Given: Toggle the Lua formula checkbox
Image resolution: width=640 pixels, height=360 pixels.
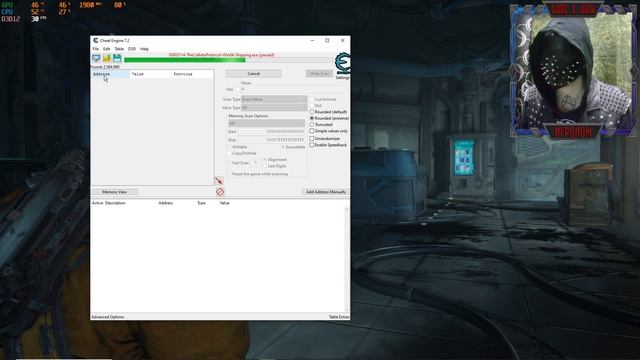Looking at the screenshot, I should pyautogui.click(x=312, y=99).
